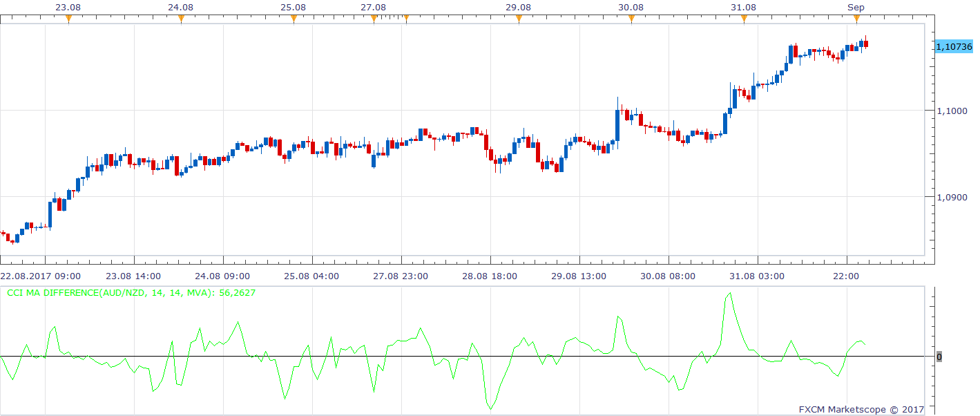Click the orange day marker under 25.08
980x416 pixels.
(294, 19)
